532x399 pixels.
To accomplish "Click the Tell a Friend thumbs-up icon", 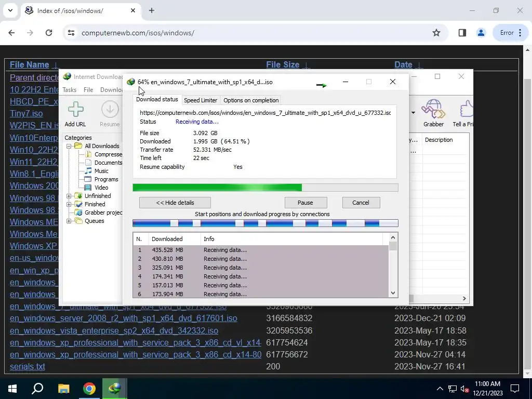I will (x=467, y=109).
